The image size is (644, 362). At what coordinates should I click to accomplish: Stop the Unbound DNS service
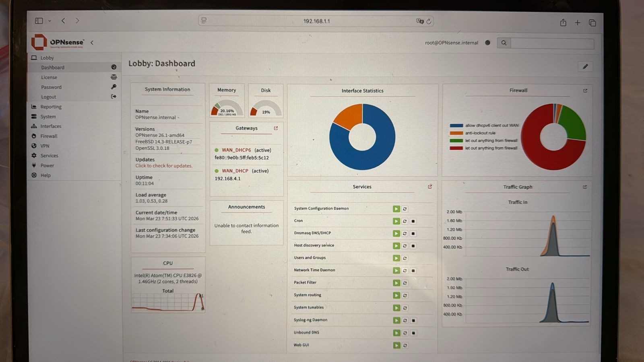pyautogui.click(x=413, y=333)
